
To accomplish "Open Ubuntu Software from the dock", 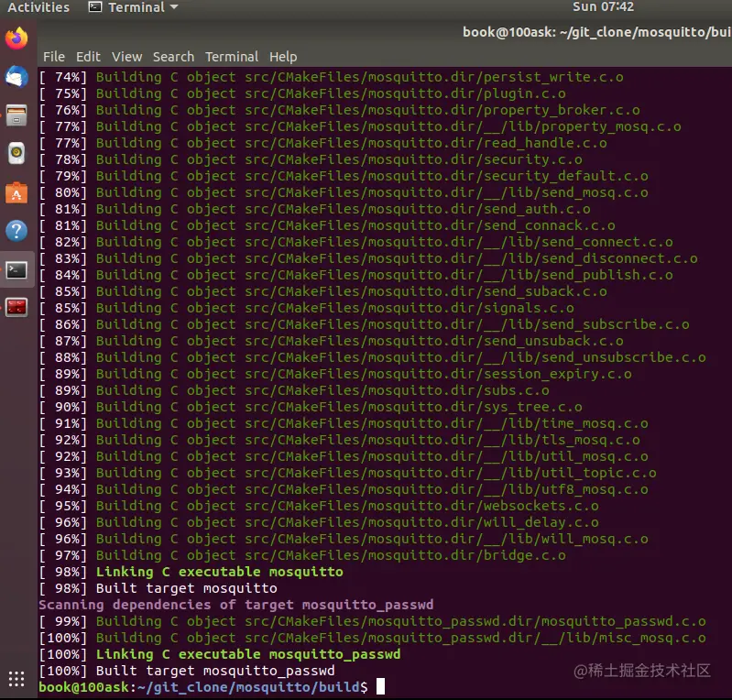I will tap(16, 192).
